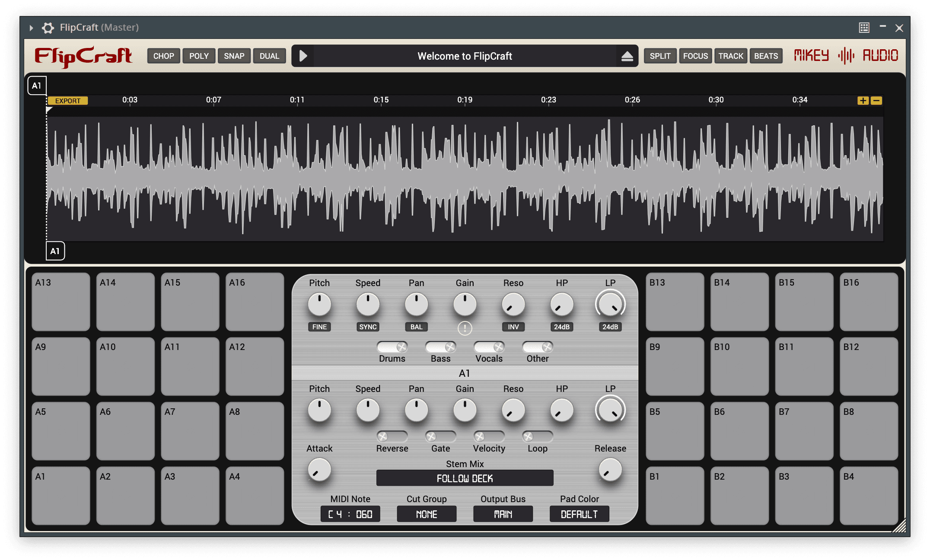
Task: Trigger pad B1
Action: click(675, 496)
